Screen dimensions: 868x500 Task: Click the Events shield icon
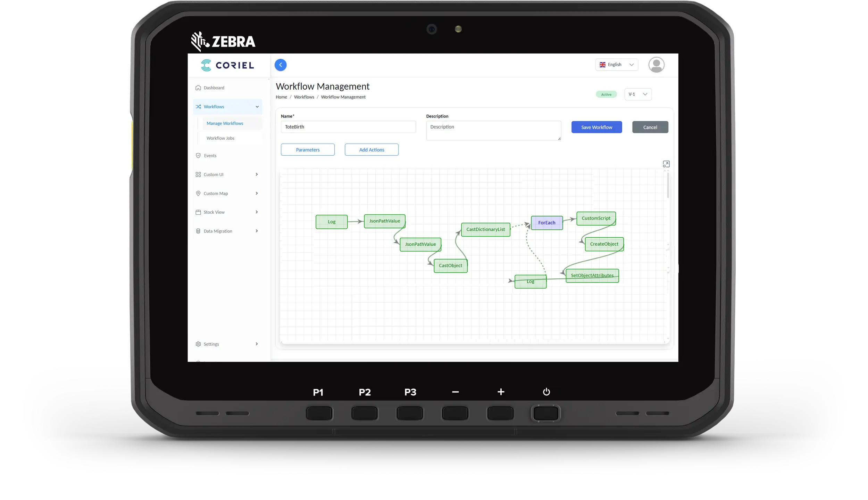tap(198, 156)
